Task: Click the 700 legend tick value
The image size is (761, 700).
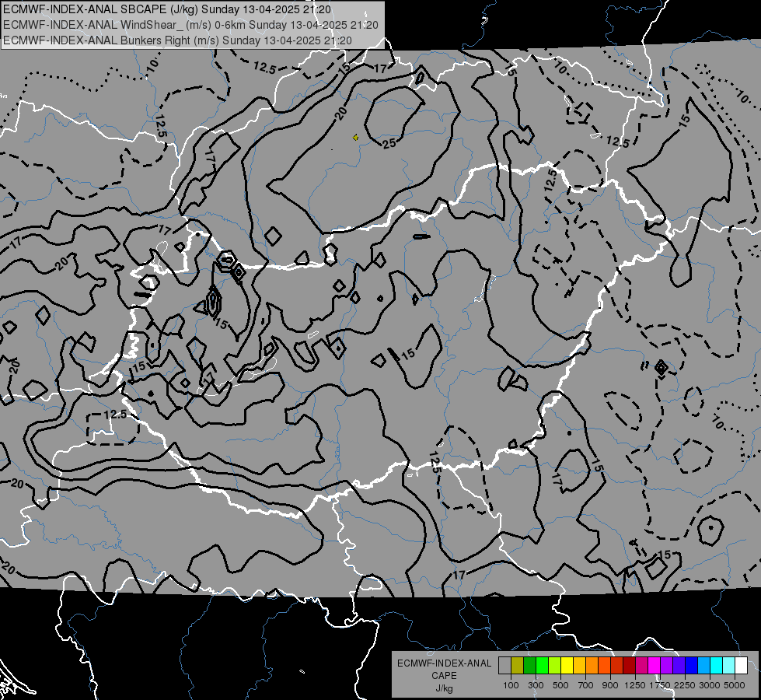Action: coord(586,685)
